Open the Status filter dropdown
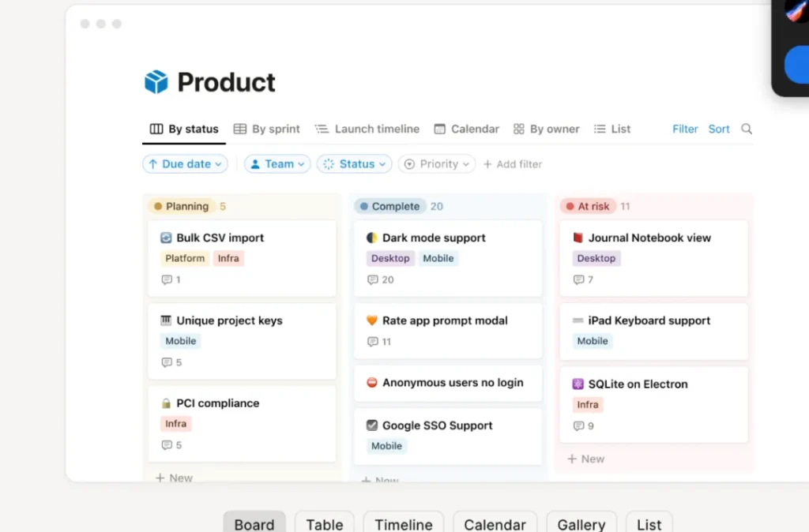The image size is (809, 532). pos(354,164)
